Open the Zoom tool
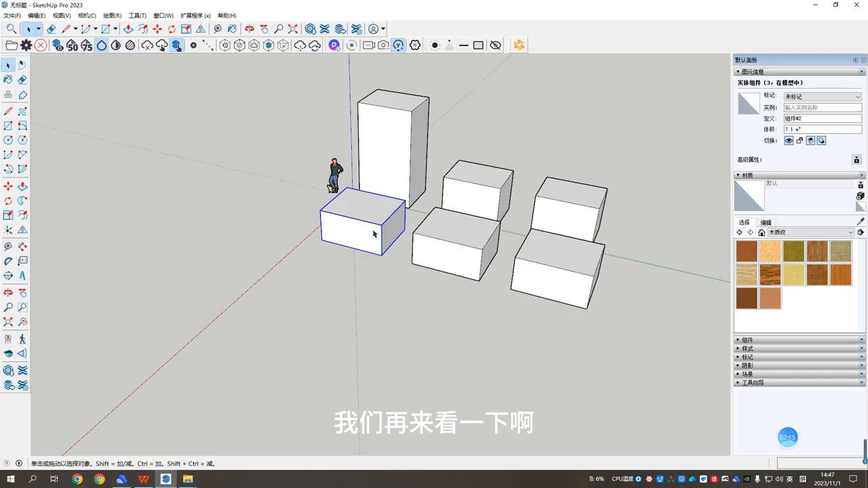Screen dimensions: 868x488 coord(8,307)
